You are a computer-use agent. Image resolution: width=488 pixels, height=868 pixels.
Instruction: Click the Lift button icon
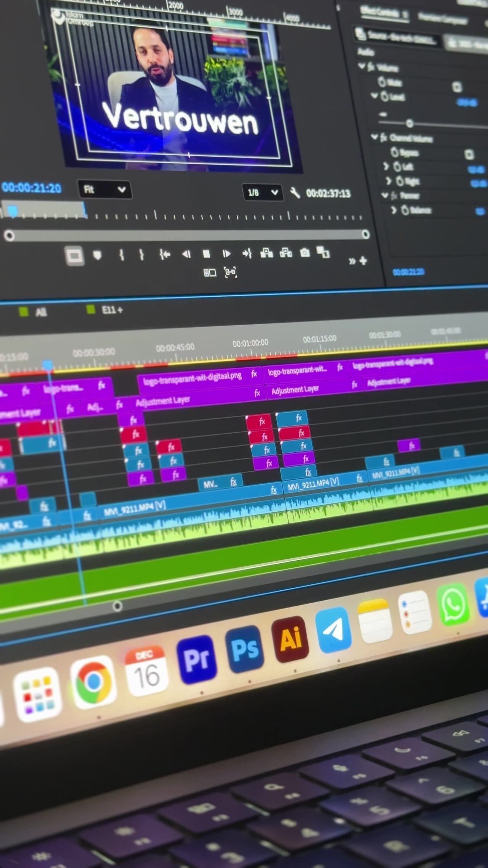click(x=266, y=252)
